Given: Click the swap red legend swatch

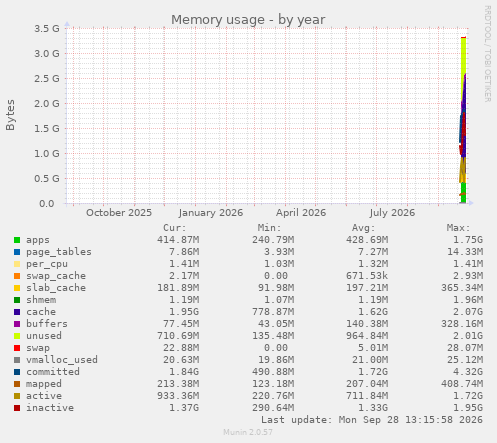Looking at the screenshot, I should point(17,348).
